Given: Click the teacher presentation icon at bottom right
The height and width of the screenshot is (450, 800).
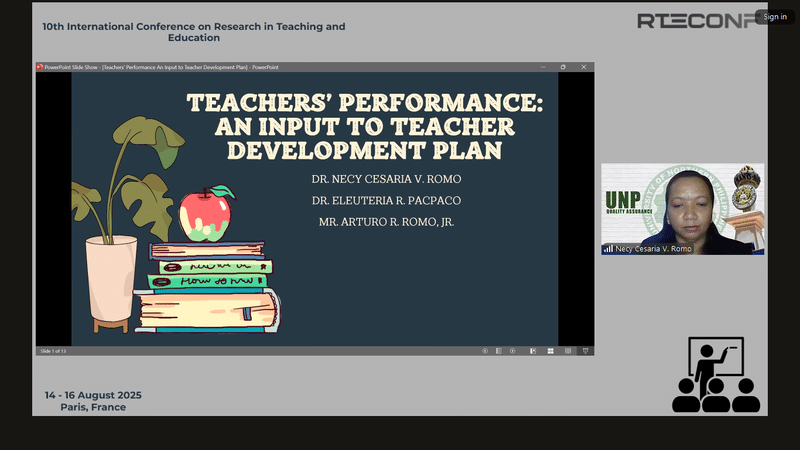Looking at the screenshot, I should [715, 376].
